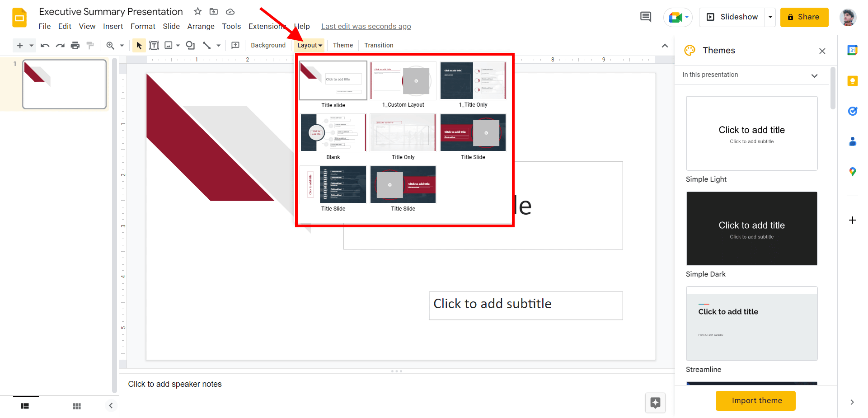This screenshot has height=418, width=868.
Task: Select the shape tool
Action: 190,45
